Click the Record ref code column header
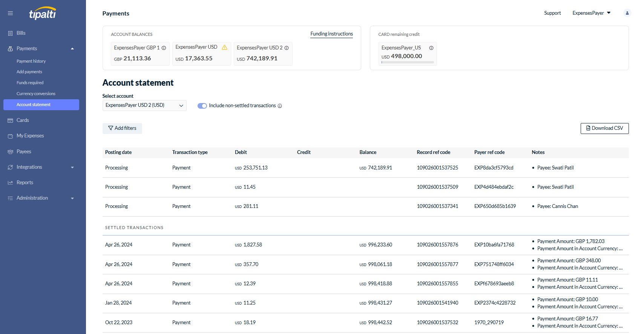The height and width of the screenshot is (334, 644). click(433, 152)
